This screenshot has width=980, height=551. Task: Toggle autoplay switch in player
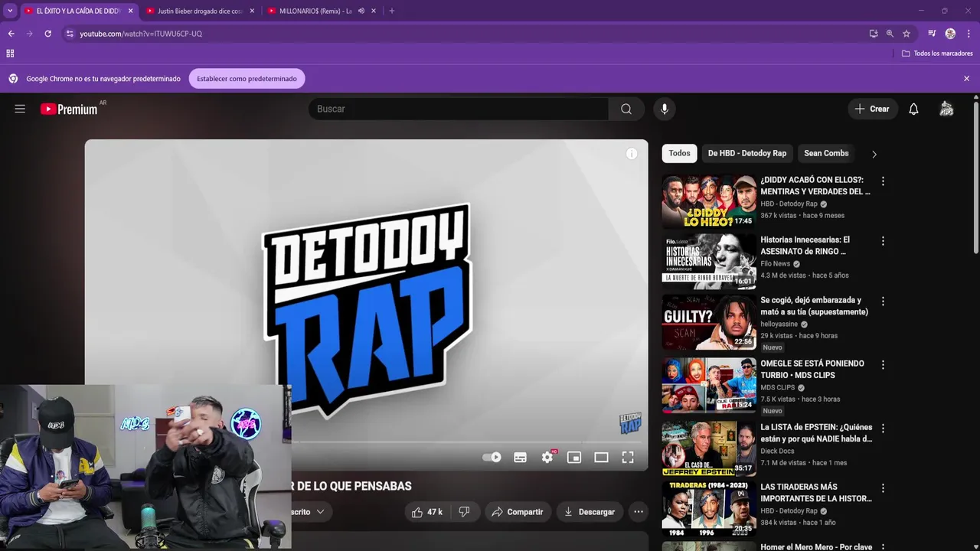pos(492,457)
